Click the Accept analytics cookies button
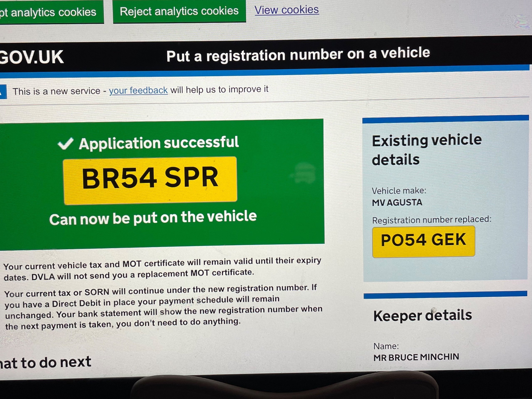This screenshot has height=399, width=532. (x=52, y=12)
